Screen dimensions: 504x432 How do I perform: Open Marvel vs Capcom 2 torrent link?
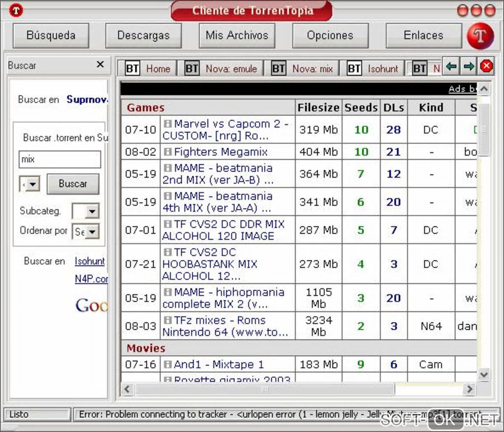pos(226,130)
